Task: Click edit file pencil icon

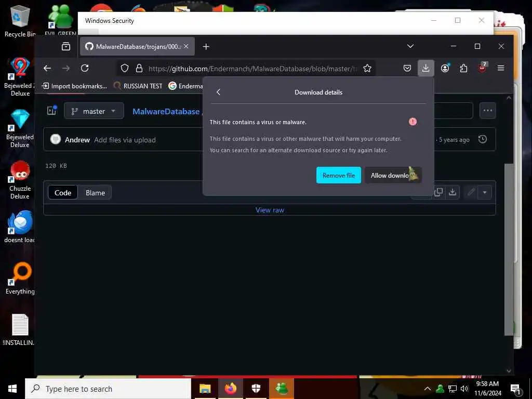Action: 471,192
